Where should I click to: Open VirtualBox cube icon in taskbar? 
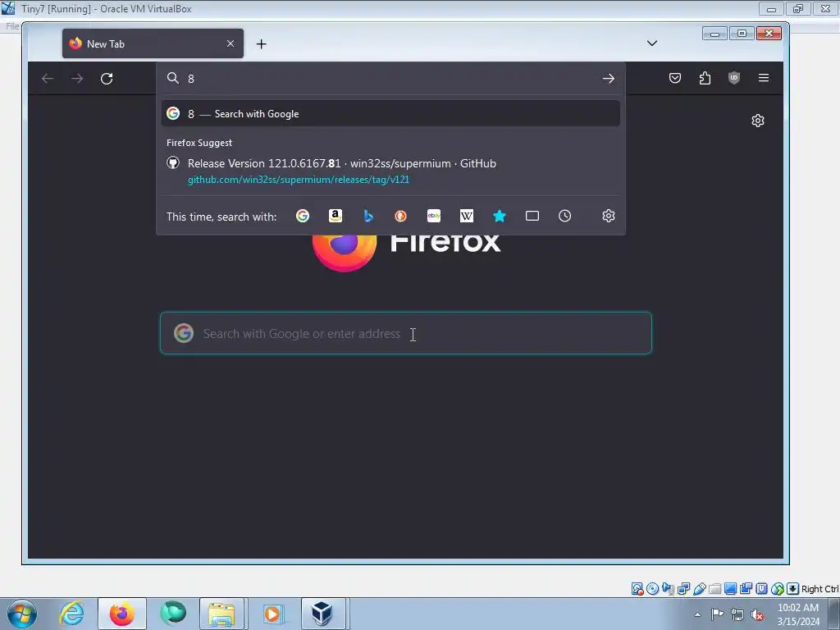pos(322,614)
